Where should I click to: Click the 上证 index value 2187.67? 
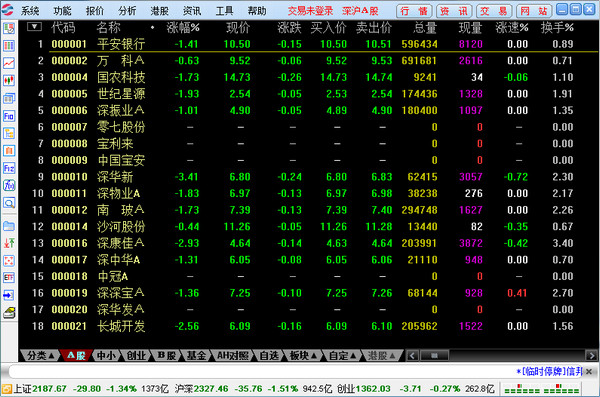(x=49, y=389)
